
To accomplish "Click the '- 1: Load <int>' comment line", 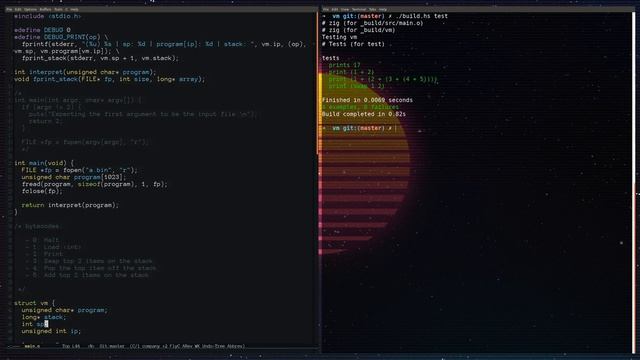I will point(53,247).
